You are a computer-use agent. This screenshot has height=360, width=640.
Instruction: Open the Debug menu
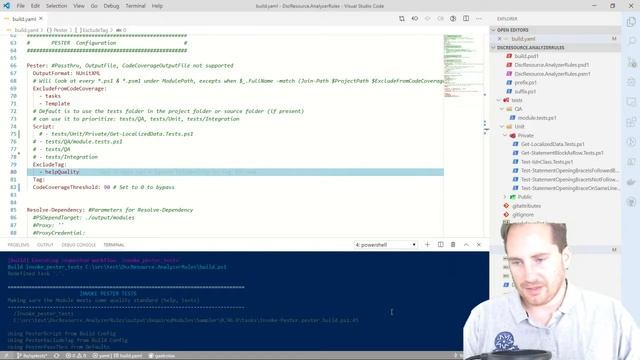click(111, 6)
